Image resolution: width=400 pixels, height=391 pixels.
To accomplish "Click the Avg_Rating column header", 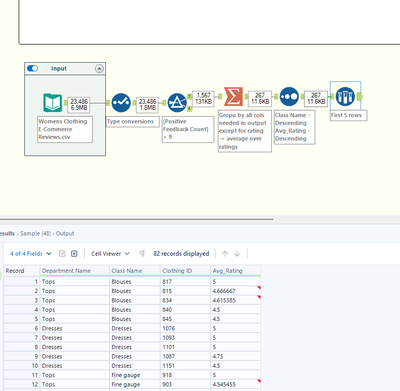I will pos(235,271).
